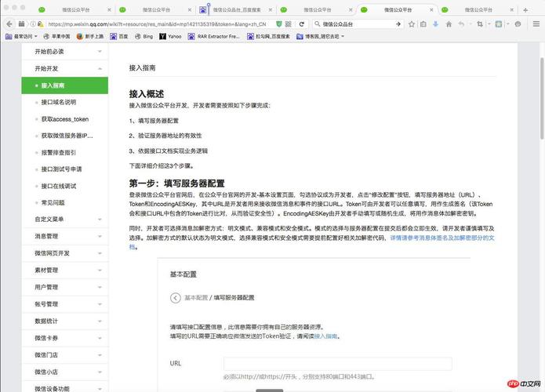Image resolution: width=545 pixels, height=392 pixels.
Task: Open the RAR Extractor Fre... bookmark
Action: pyautogui.click(x=214, y=36)
